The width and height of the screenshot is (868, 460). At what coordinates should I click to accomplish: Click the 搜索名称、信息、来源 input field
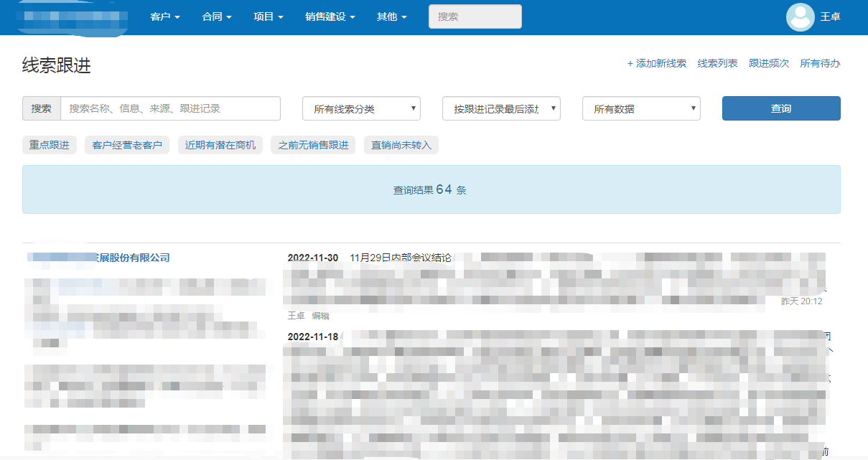[x=170, y=108]
